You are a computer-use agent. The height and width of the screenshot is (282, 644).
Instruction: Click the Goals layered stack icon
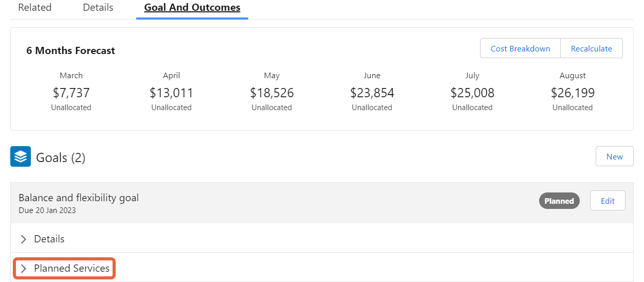point(21,157)
